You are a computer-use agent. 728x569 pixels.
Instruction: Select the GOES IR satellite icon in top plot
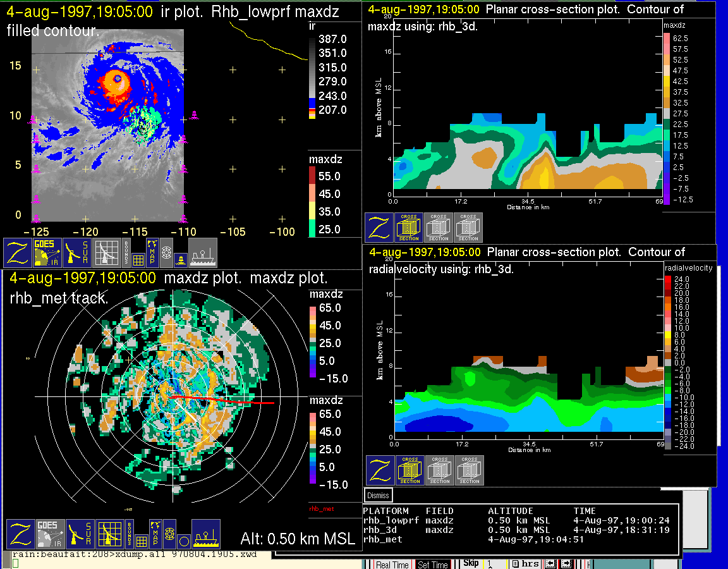[x=48, y=253]
